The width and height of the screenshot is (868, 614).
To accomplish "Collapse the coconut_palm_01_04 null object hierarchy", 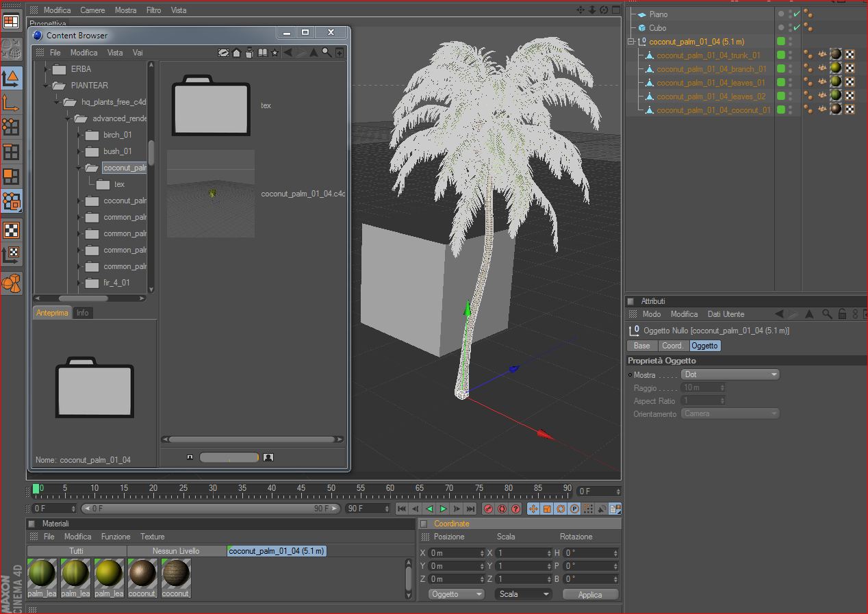I will (630, 42).
